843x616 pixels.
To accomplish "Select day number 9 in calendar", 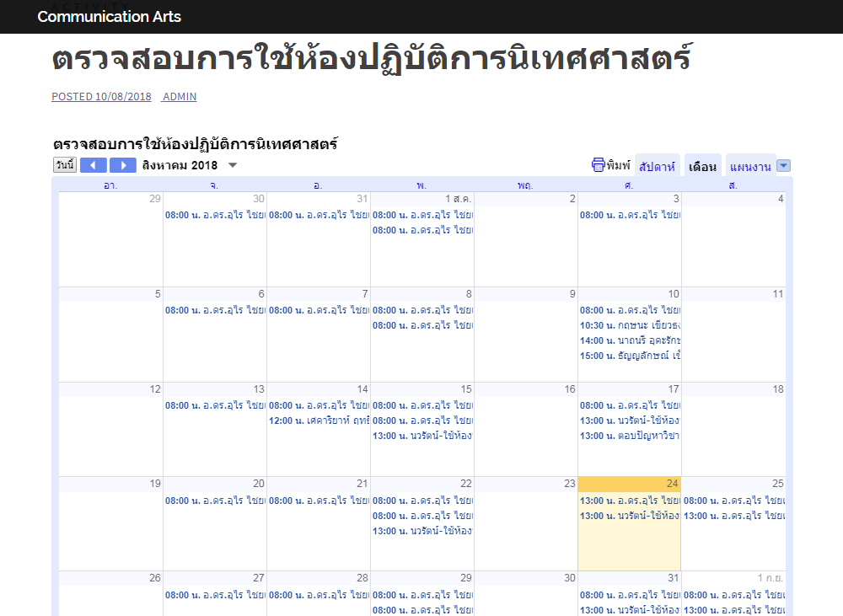I will pos(572,293).
